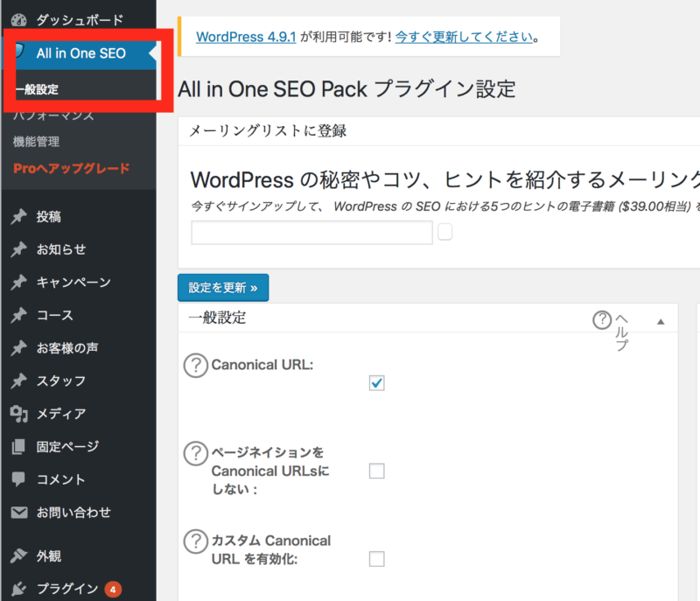The image size is (700, 601).
Task: Tick the mailing list signup checkbox
Action: 444,232
